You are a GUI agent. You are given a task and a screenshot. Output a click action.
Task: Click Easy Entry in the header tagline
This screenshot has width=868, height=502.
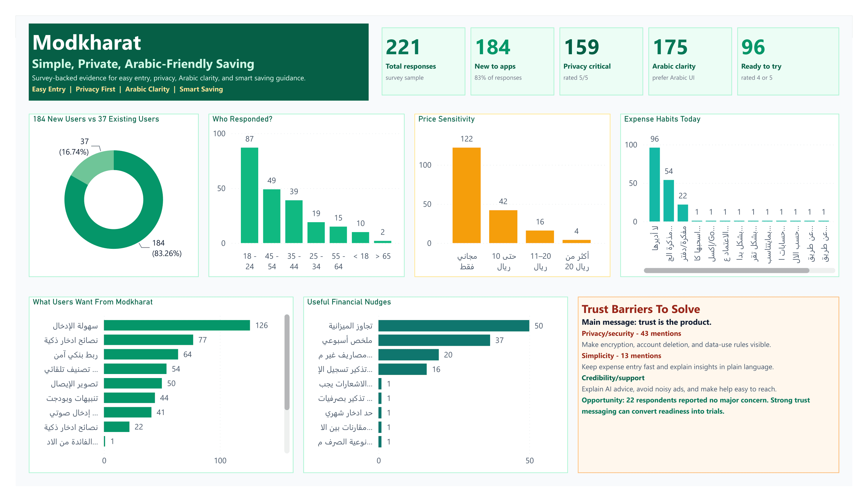[x=49, y=89]
